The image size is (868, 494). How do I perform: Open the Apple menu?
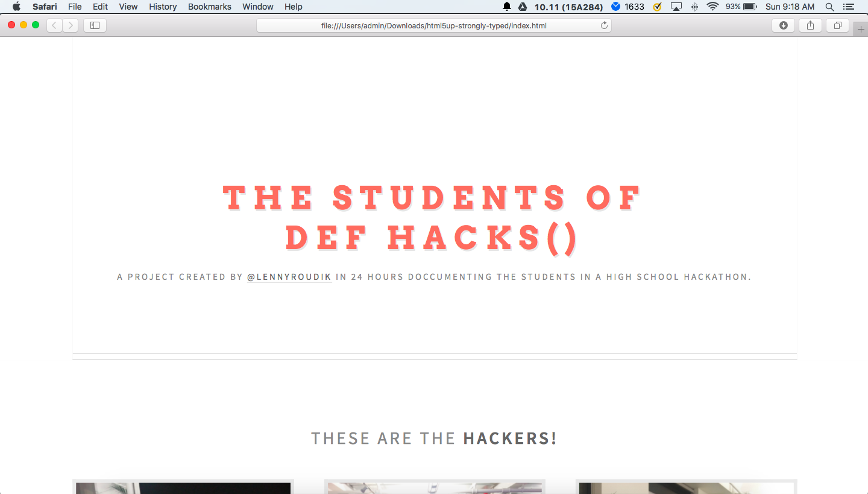pos(16,7)
